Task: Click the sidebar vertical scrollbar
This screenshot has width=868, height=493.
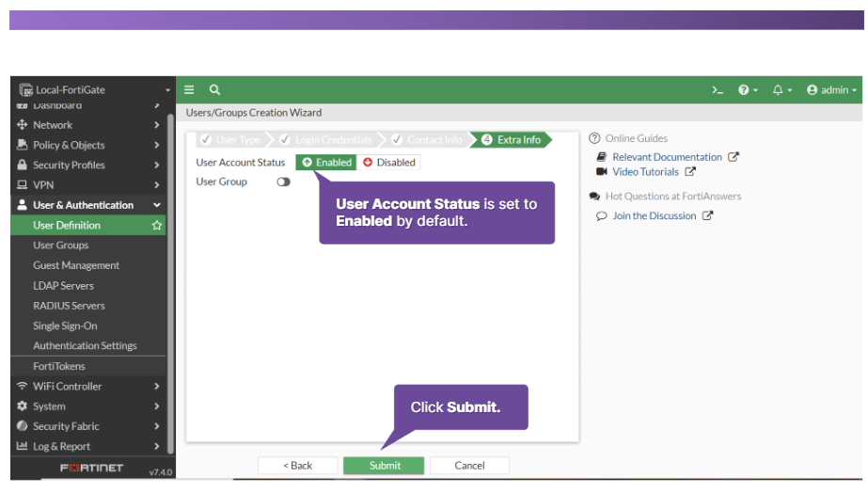Action: coord(171,282)
